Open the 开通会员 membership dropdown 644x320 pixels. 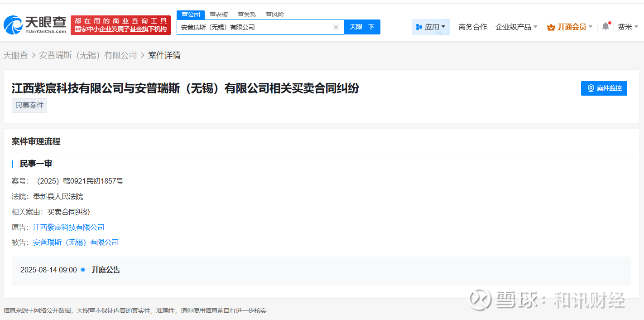(x=570, y=27)
